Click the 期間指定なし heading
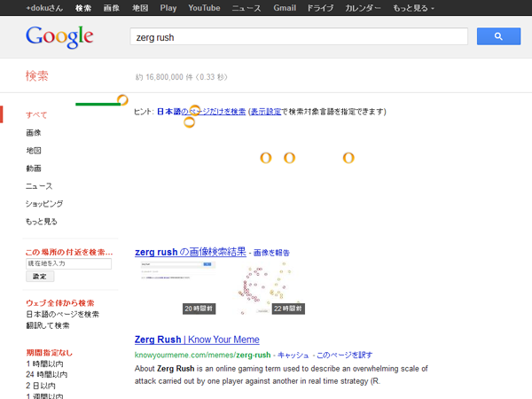The height and width of the screenshot is (399, 532). [x=49, y=353]
